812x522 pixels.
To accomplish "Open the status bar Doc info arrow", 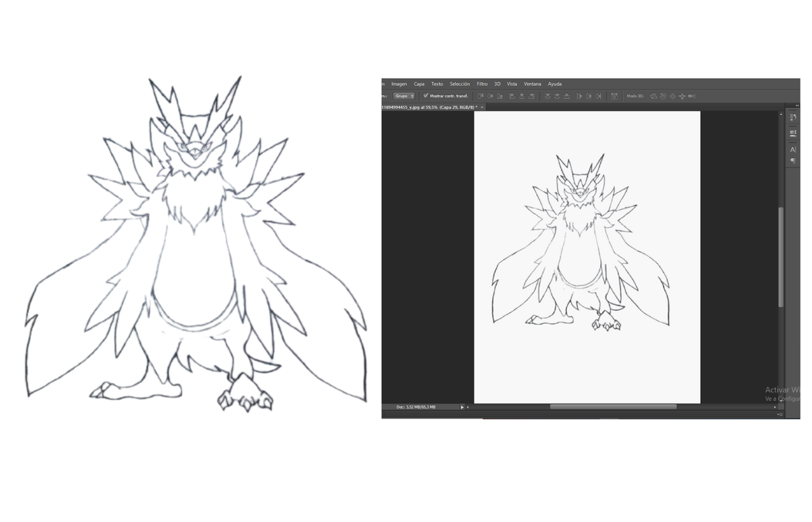I will click(462, 407).
